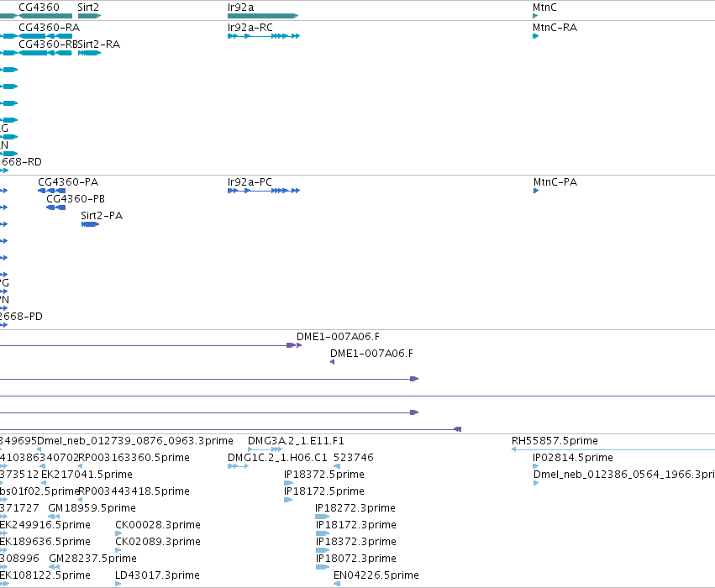Select the Sirt2-RA transcript label
The height and width of the screenshot is (588, 715).
pyautogui.click(x=99, y=45)
